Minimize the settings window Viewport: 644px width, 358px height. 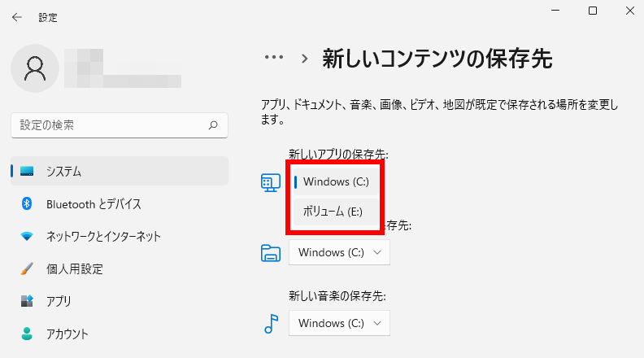[555, 11]
